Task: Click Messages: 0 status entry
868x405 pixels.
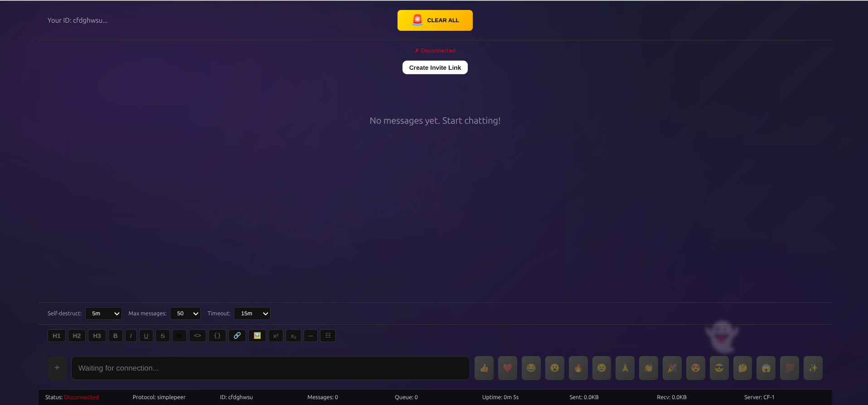Action: coord(323,397)
